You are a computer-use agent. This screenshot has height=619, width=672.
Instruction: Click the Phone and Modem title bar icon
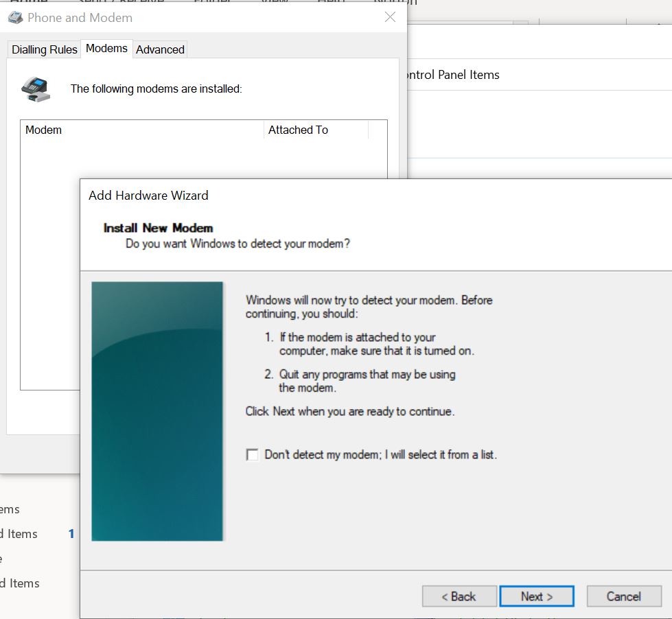[15, 18]
